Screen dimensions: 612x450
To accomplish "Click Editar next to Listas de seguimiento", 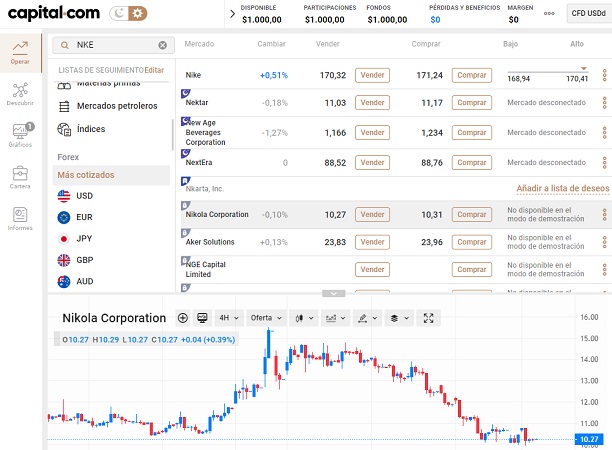I will 154,70.
